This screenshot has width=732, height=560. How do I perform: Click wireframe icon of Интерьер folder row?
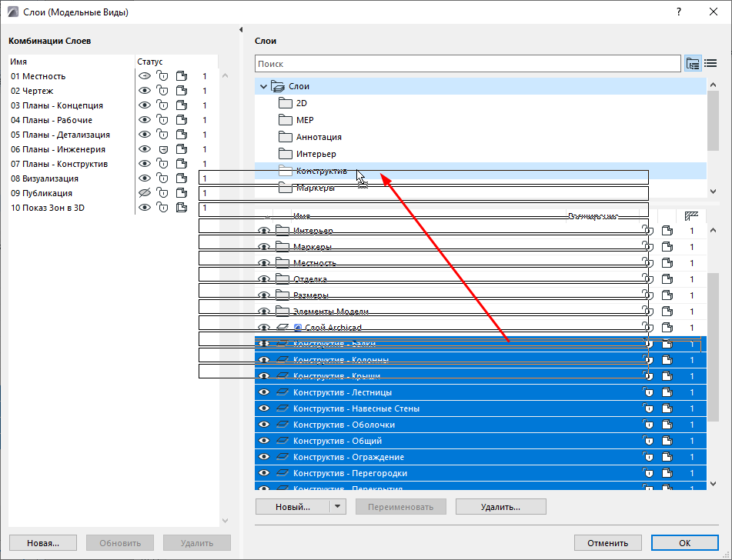coord(667,231)
